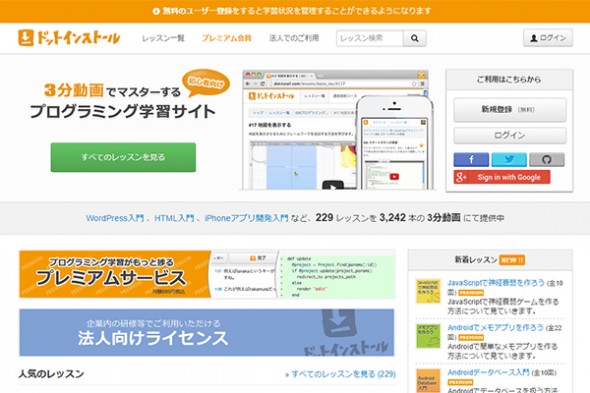The image size is (590, 393).
Task: Click the 法人向けライセンス banner
Action: [207, 332]
